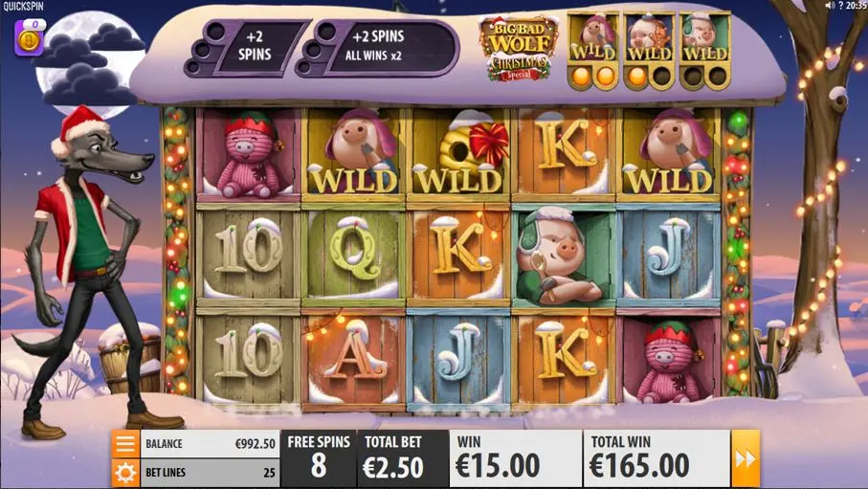Click the Bet Lines field
Viewport: 868px width, 489px height.
[x=210, y=473]
